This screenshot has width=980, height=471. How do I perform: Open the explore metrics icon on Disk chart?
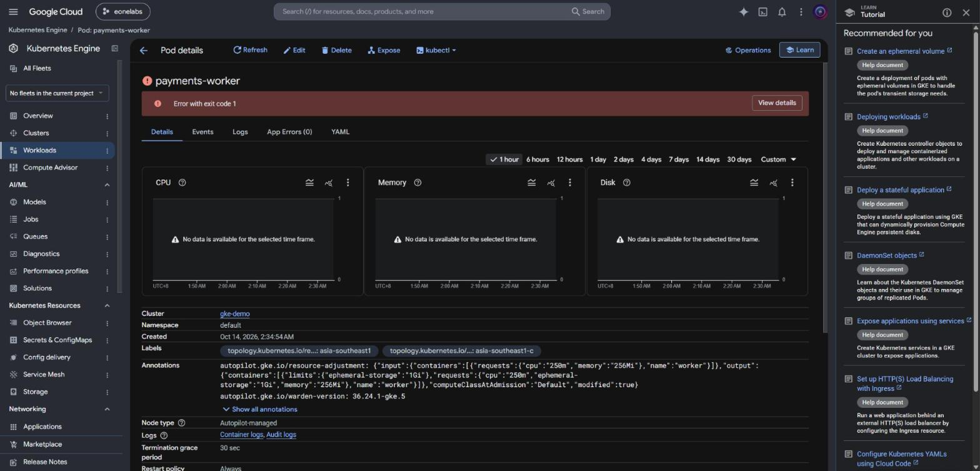pyautogui.click(x=773, y=183)
